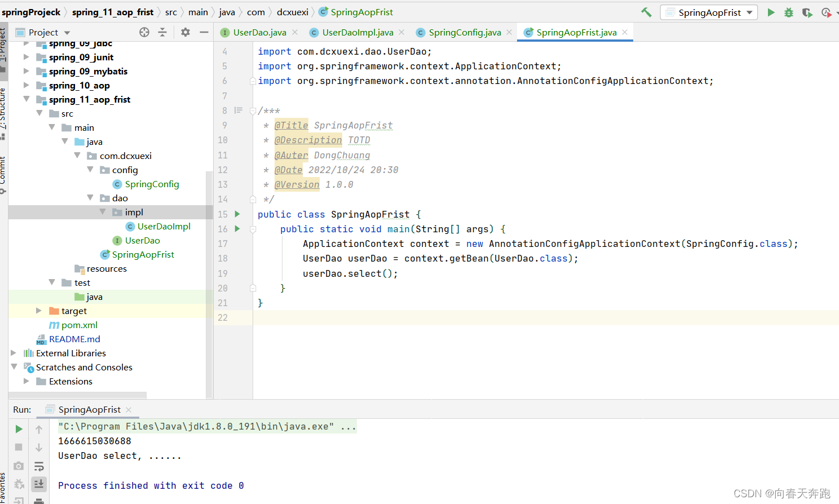The width and height of the screenshot is (839, 504).
Task: Collapse all nodes in the Project panel
Action: (162, 32)
